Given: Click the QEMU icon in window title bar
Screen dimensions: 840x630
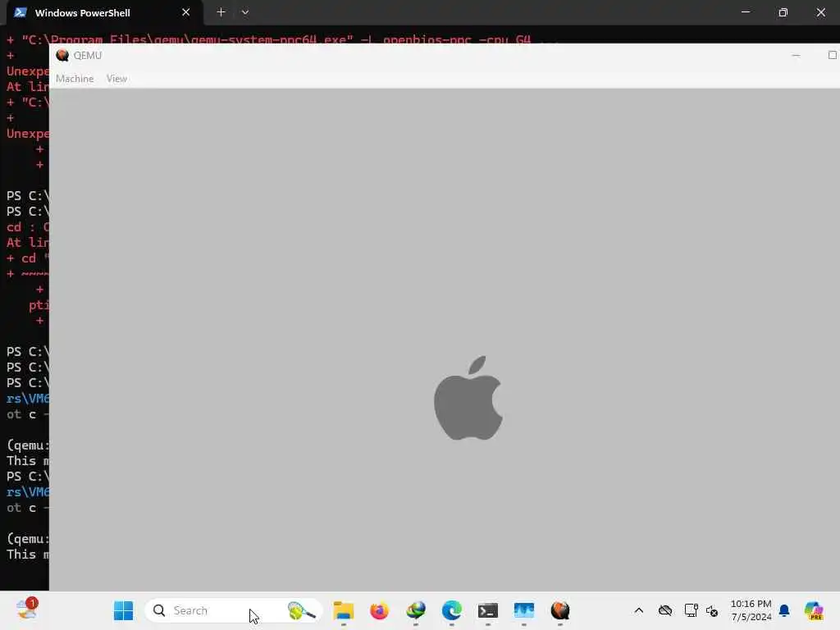Looking at the screenshot, I should tap(62, 55).
